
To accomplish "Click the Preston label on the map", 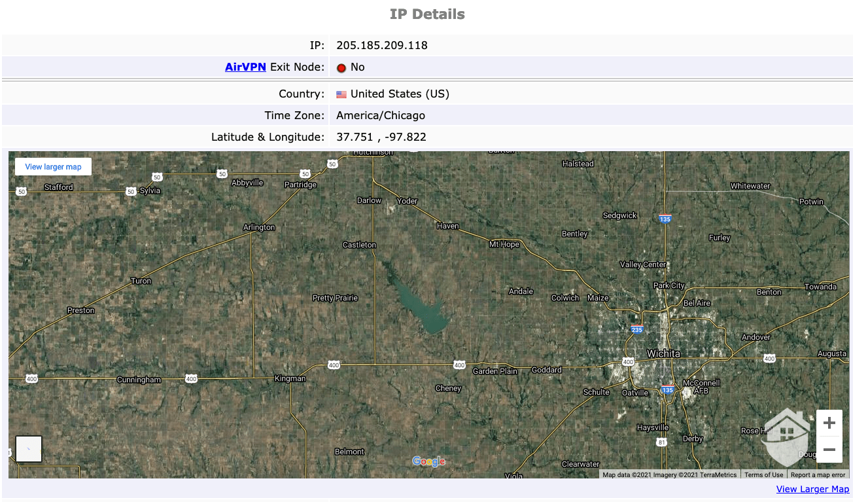I will 80,310.
